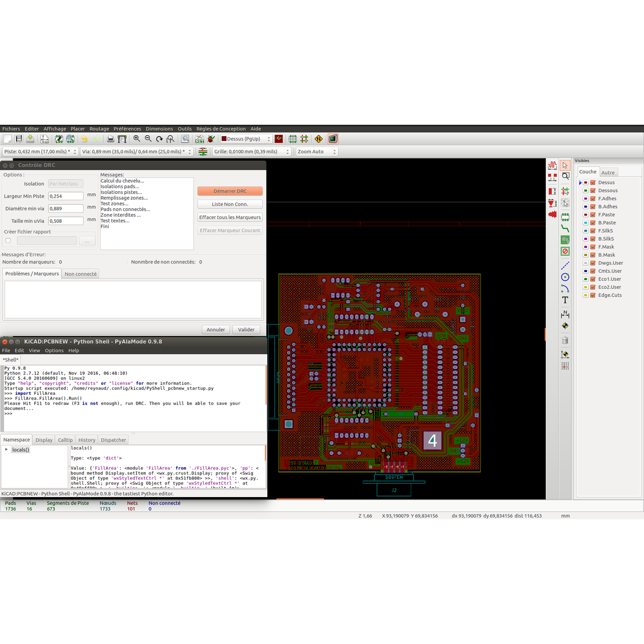This screenshot has width=644, height=644.
Task: Open the Via size dropdown
Action: (137, 151)
